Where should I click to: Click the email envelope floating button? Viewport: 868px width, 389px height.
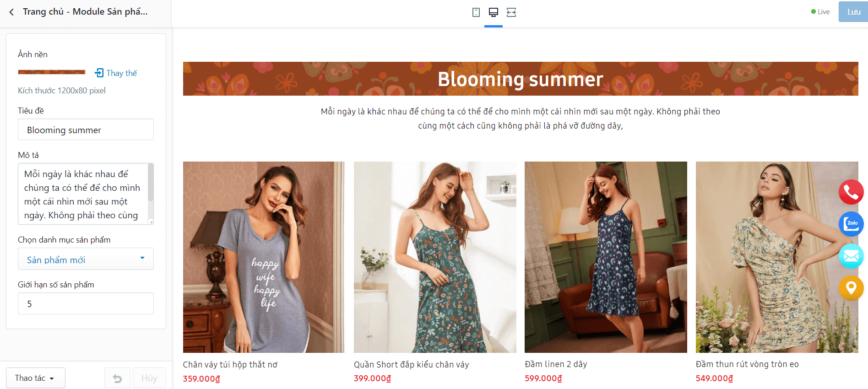[851, 256]
